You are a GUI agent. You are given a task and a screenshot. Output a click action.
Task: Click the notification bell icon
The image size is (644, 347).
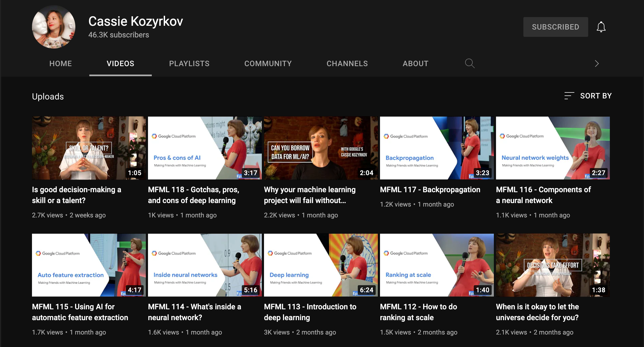coord(601,27)
